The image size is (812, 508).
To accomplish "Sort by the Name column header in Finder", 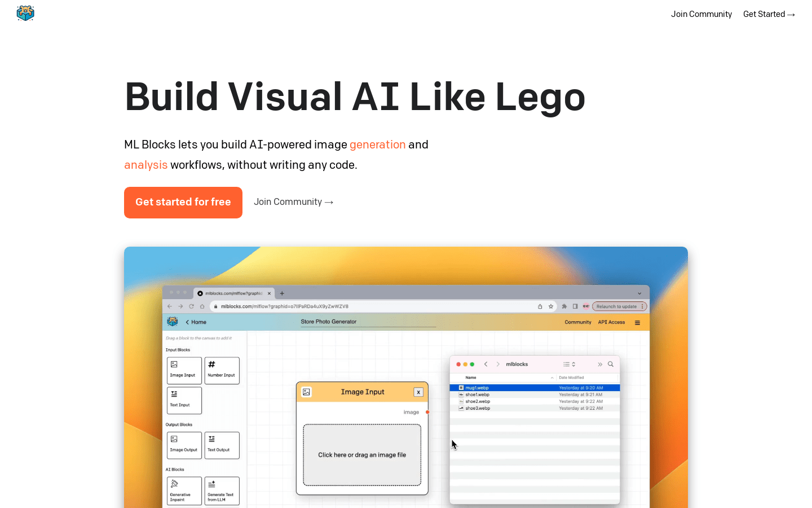I will pyautogui.click(x=471, y=378).
